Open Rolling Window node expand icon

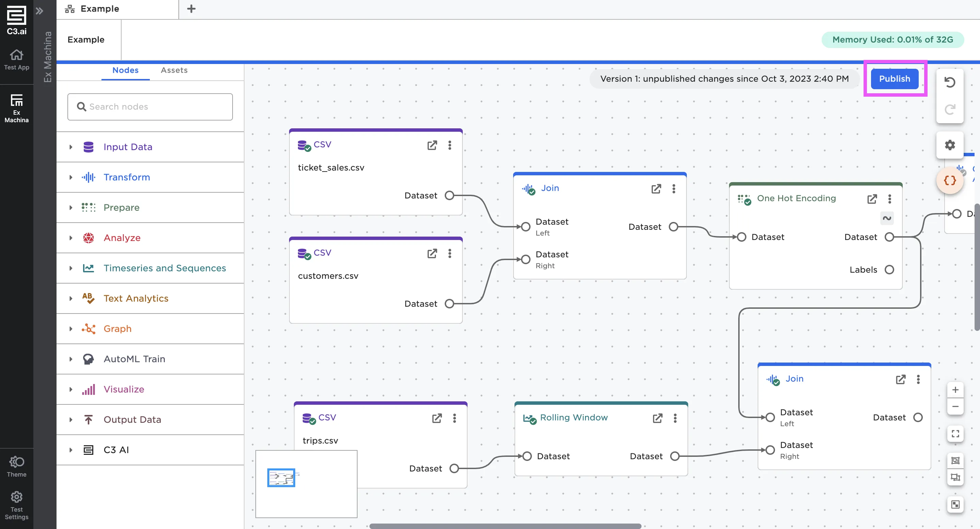[658, 418]
